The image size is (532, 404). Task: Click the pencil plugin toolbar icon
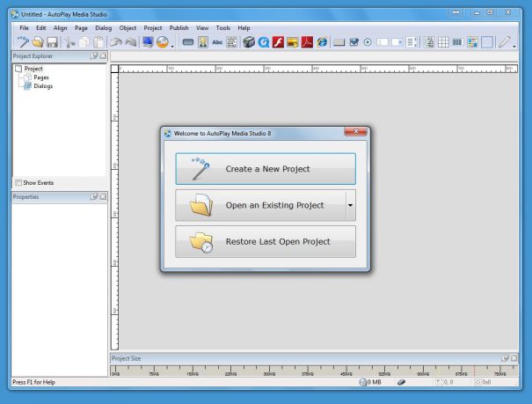click(504, 42)
